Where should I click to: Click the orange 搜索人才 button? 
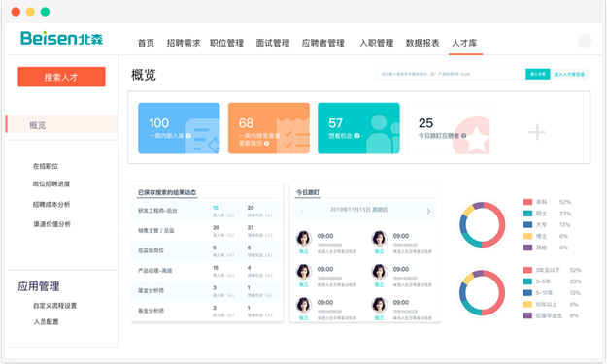[x=61, y=77]
